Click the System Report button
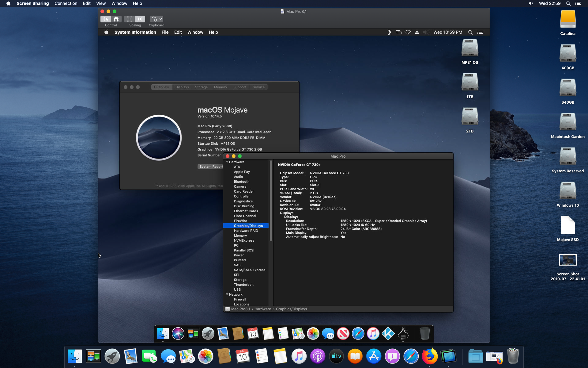588x368 pixels. 211,167
